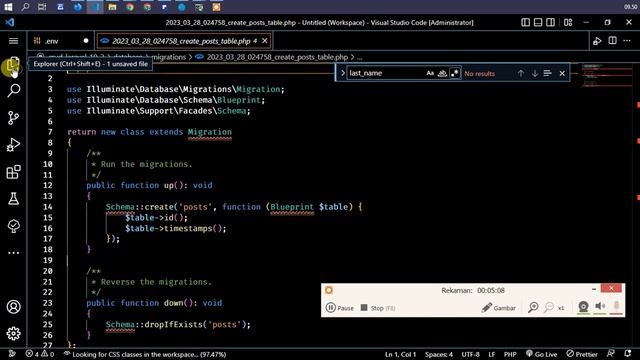Change language mode via PHP
This screenshot has width=640, height=360.
[510, 354]
